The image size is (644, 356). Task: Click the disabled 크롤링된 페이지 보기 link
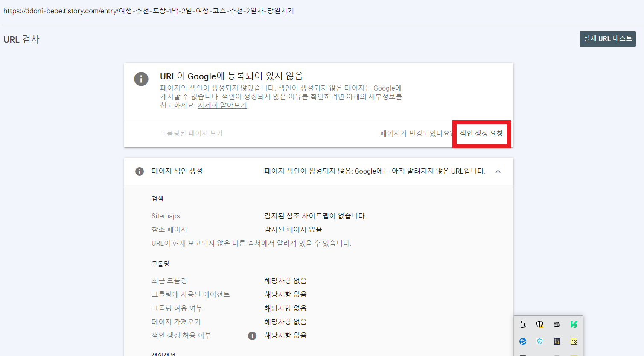(x=191, y=133)
